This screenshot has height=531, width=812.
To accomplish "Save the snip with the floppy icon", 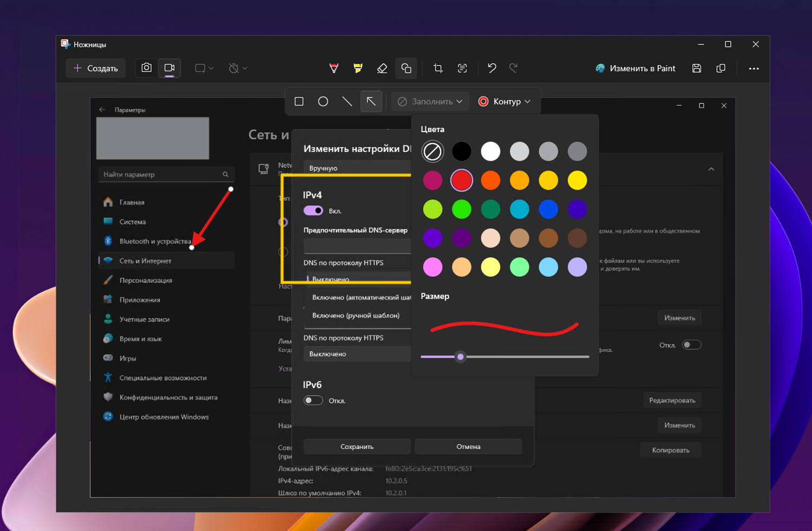I will 697,68.
